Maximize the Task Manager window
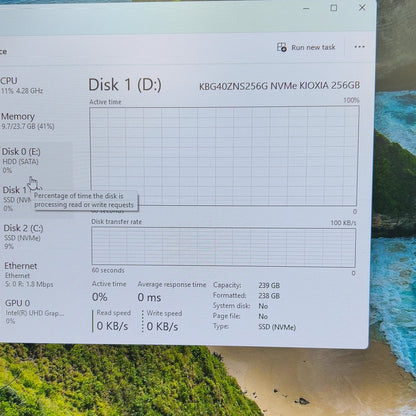This screenshot has height=416, width=416. coord(334,8)
